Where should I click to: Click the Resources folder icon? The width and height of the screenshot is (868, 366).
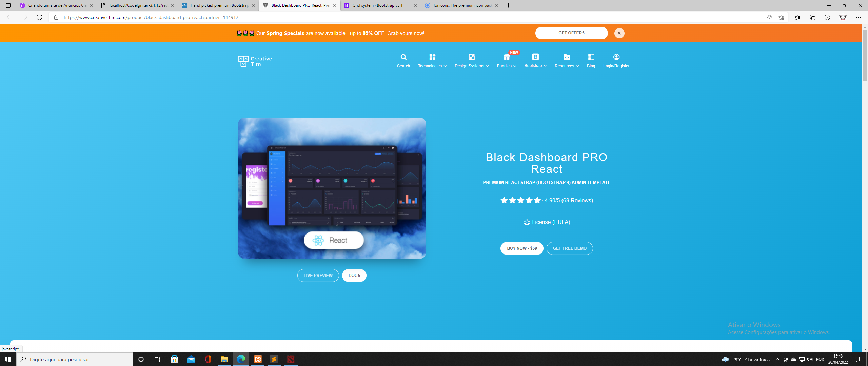(x=567, y=57)
